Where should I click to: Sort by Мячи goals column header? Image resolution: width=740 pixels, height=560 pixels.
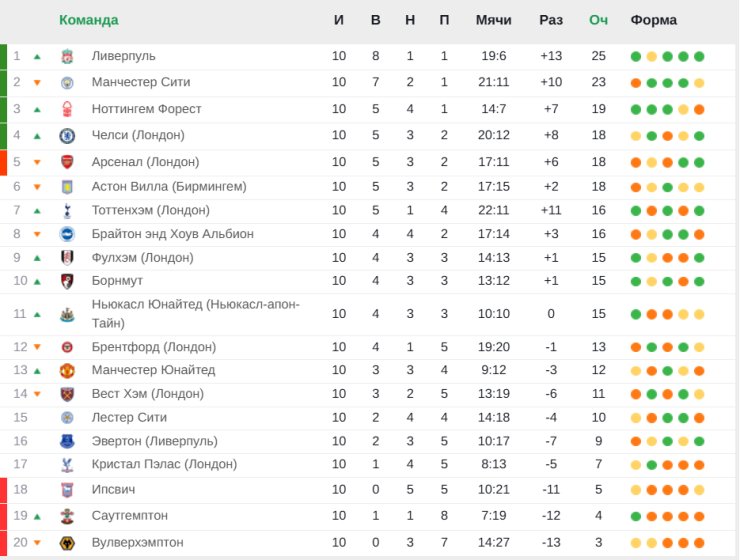point(493,20)
